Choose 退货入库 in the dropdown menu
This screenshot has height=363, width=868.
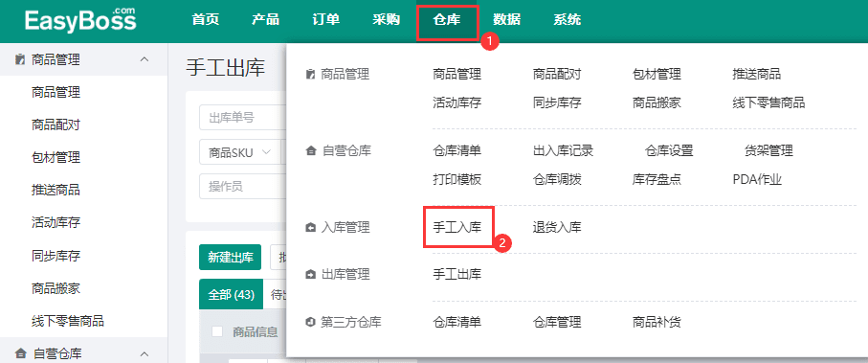tap(557, 227)
